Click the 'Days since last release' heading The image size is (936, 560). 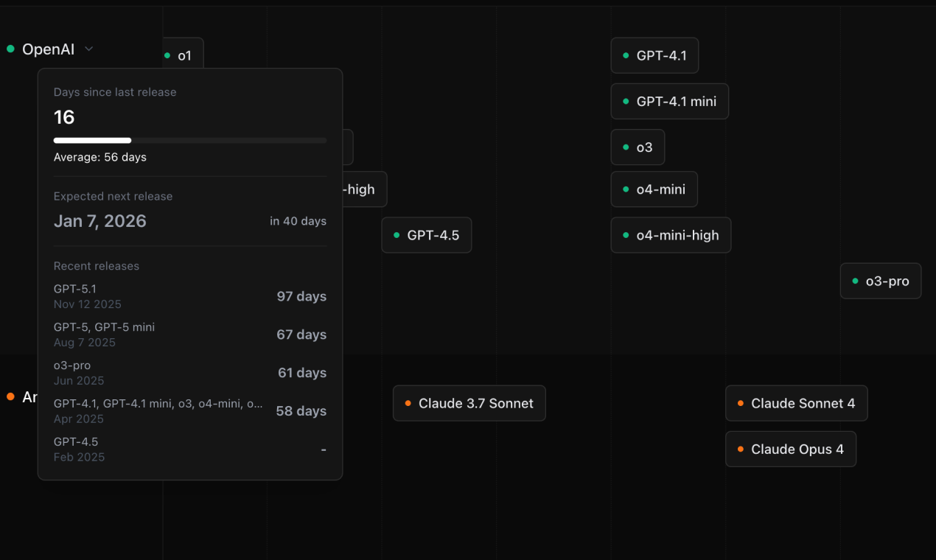[115, 92]
